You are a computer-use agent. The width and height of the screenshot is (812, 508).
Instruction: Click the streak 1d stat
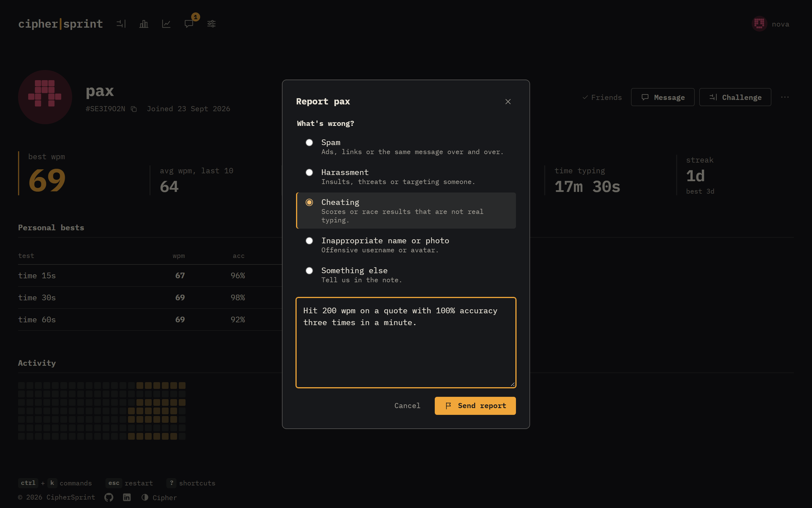pos(700,175)
